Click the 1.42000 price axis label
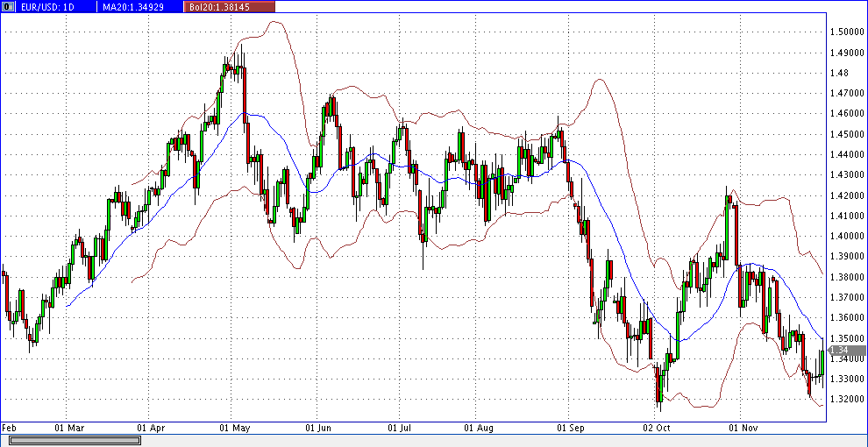 coord(847,195)
